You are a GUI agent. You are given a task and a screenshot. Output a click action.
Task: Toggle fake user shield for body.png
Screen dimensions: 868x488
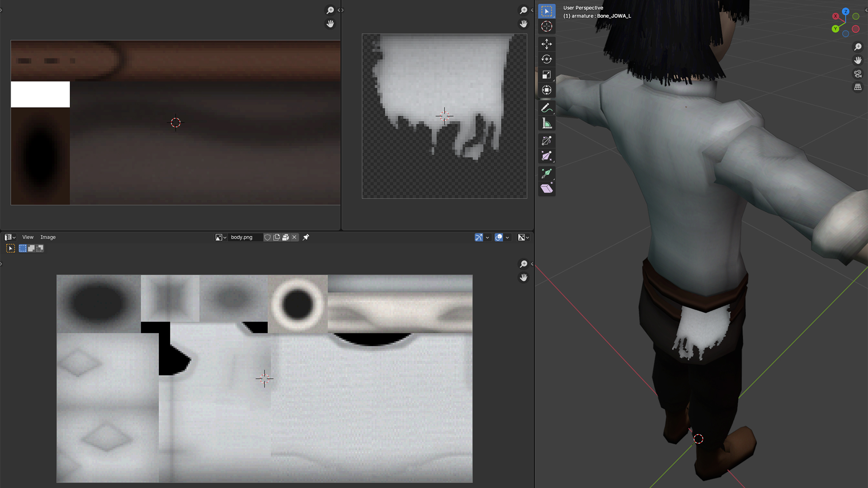click(268, 237)
